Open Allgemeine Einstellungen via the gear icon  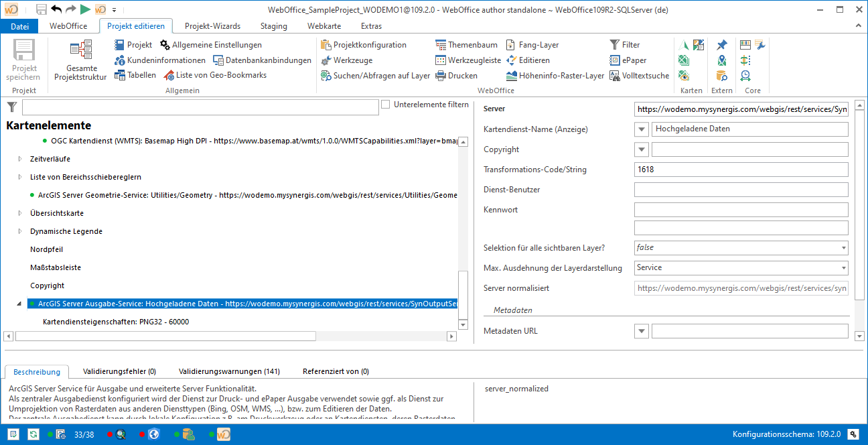click(165, 44)
